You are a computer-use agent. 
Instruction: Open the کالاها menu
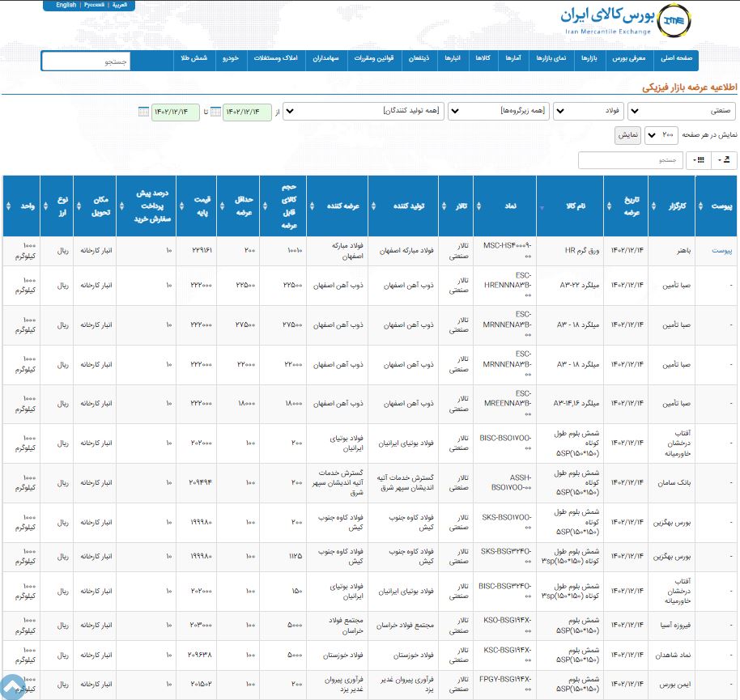click(x=483, y=58)
